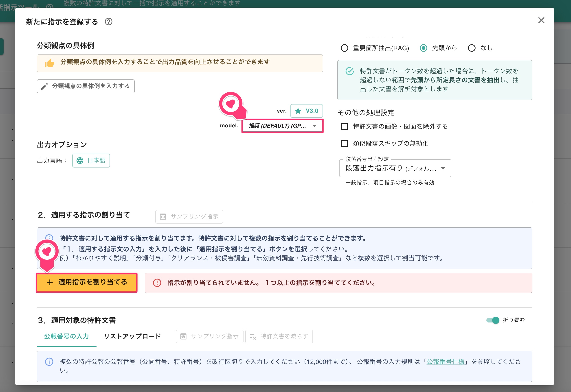571x392 pixels.
Task: Check 特許文書の画像・図面を除外する
Action: tap(344, 126)
